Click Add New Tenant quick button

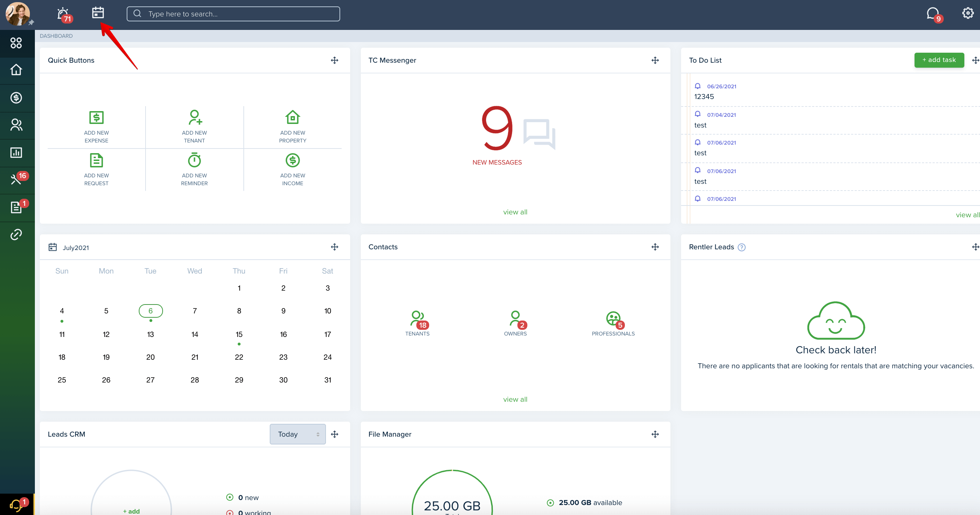(x=194, y=127)
